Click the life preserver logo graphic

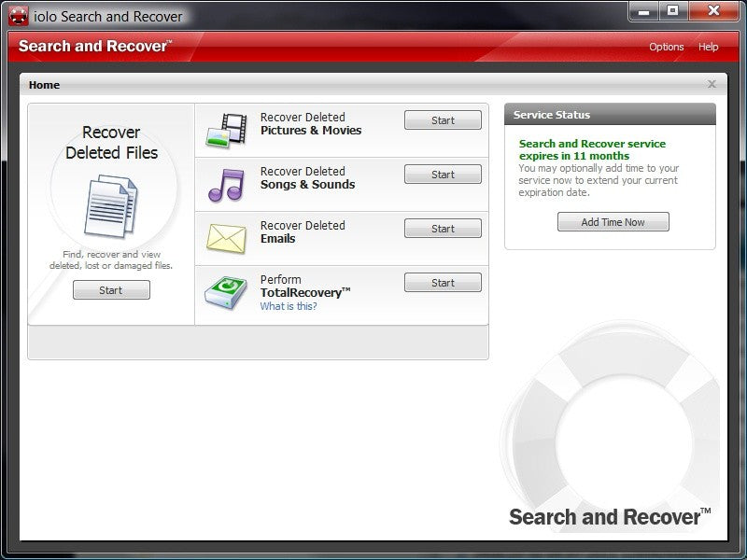pyautogui.click(x=614, y=419)
